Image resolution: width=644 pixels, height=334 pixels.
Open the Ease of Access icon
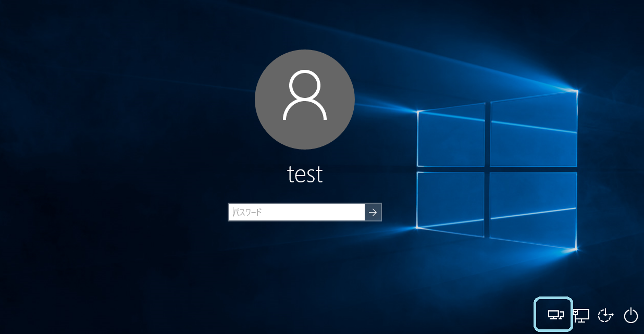[605, 315]
